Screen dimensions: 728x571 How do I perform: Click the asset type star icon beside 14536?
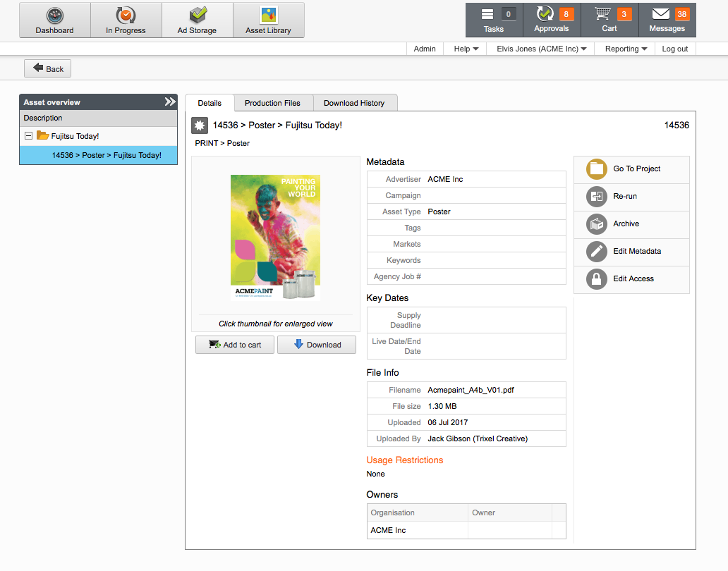pyautogui.click(x=200, y=125)
